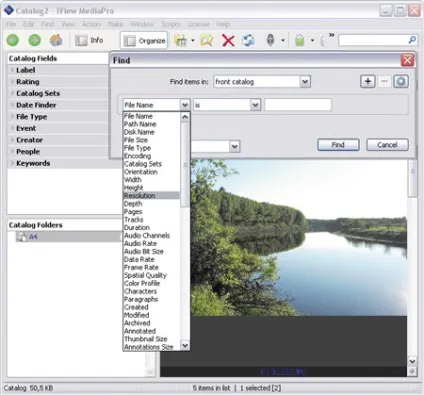Open dropdown arrow beside import folder icon

pos(193,41)
